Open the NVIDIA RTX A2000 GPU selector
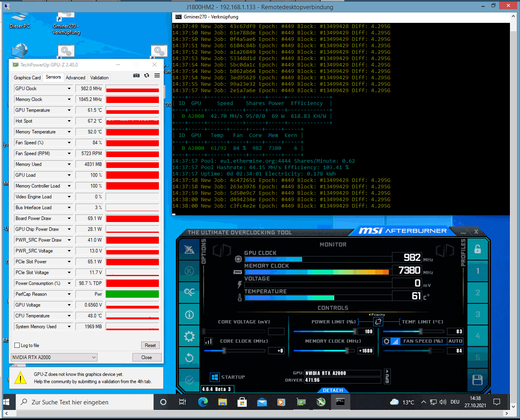This screenshot has width=520, height=420. tap(54, 357)
